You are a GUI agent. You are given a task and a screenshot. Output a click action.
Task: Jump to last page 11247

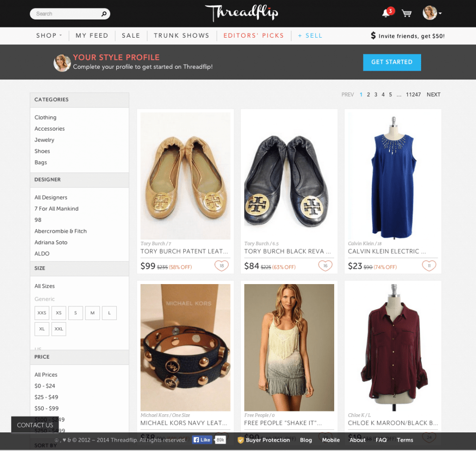pos(413,94)
